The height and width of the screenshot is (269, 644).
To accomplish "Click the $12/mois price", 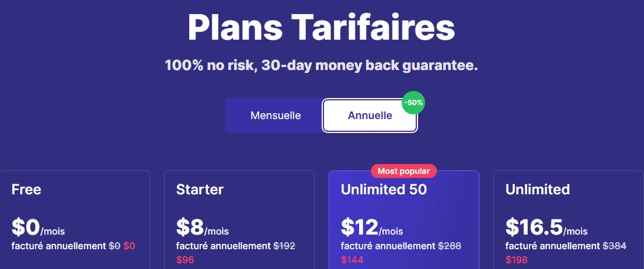I will coord(372,227).
